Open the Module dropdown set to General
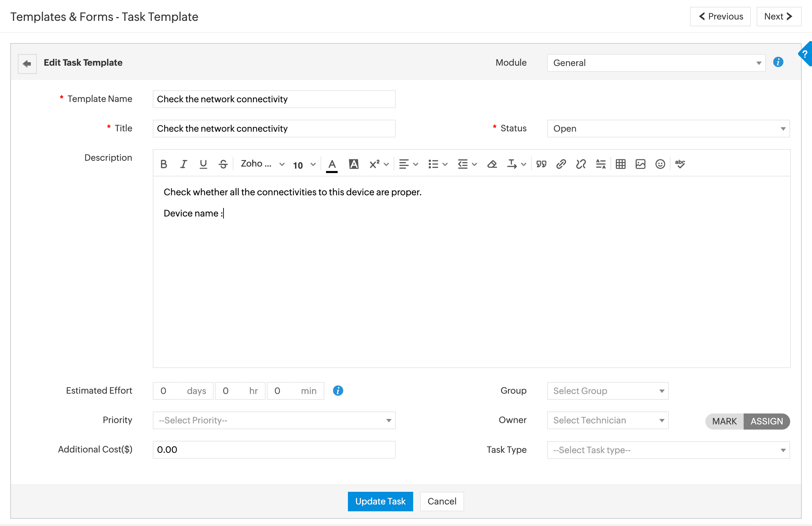 click(656, 63)
